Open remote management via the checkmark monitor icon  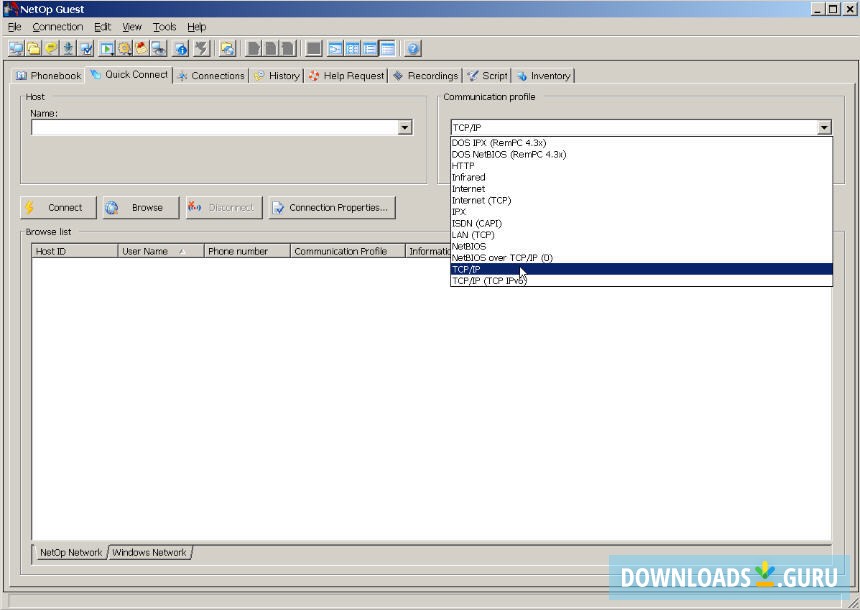pyautogui.click(x=86, y=49)
